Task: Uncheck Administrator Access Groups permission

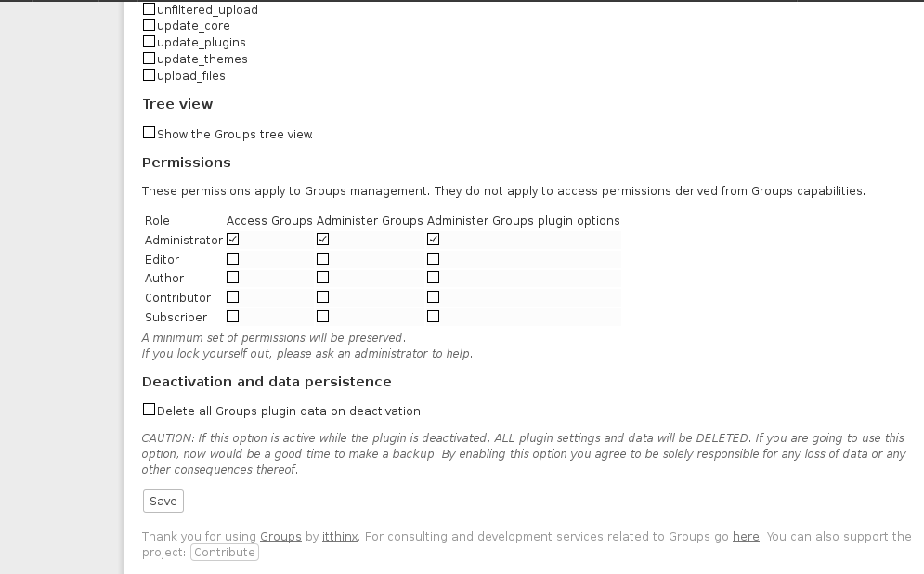Action: (x=233, y=240)
